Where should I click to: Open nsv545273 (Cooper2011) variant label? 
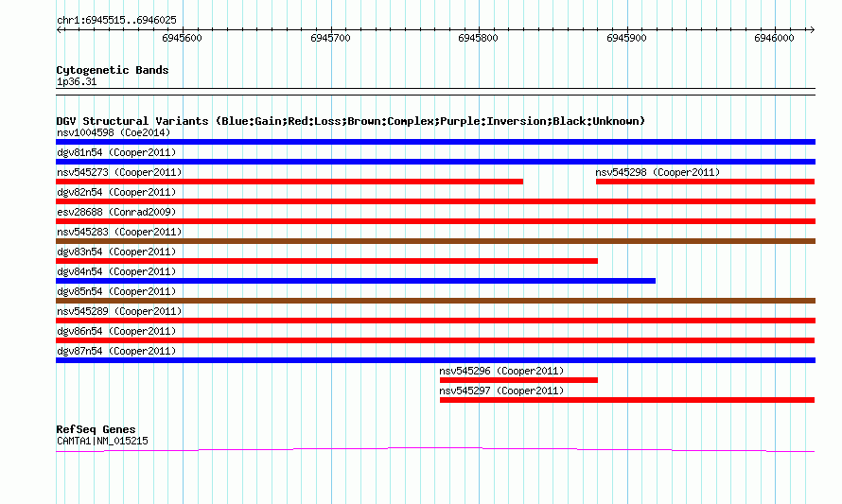coord(119,172)
